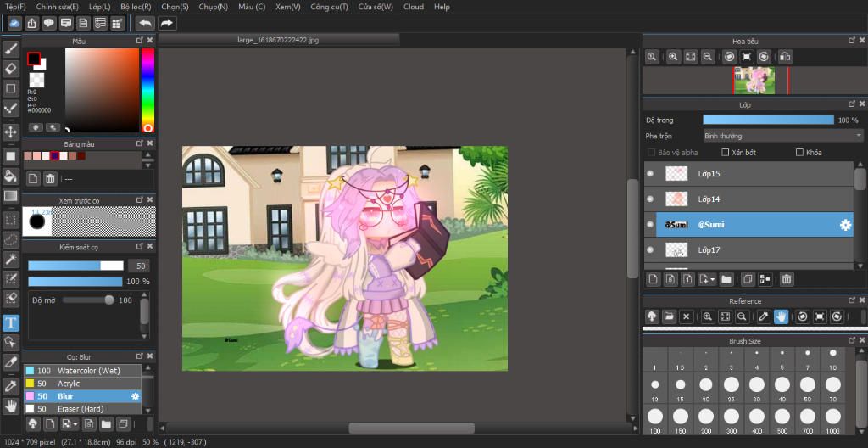The width and height of the screenshot is (868, 448).
Task: Duplicate layer icon in Layers panel
Action: tap(748, 279)
